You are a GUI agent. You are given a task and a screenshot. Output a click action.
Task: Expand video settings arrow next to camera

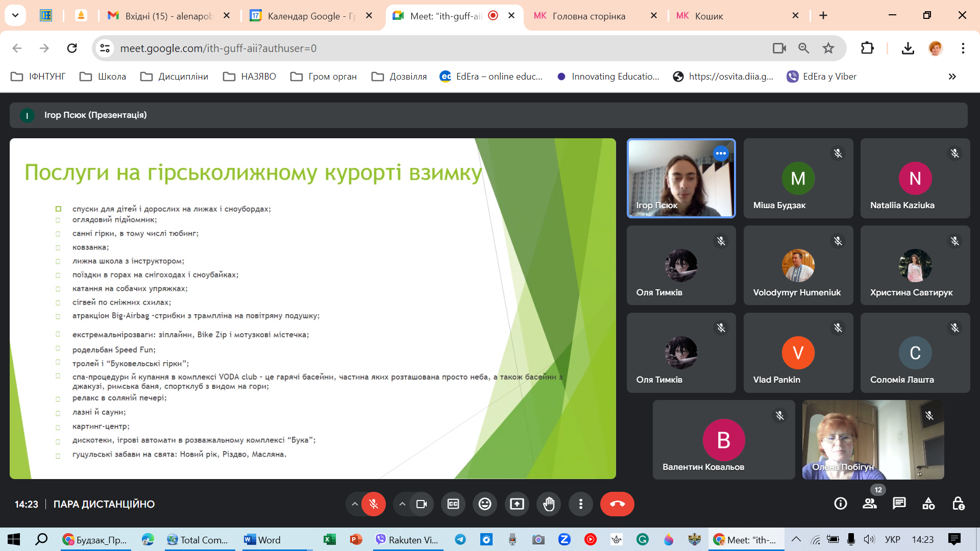pyautogui.click(x=402, y=504)
